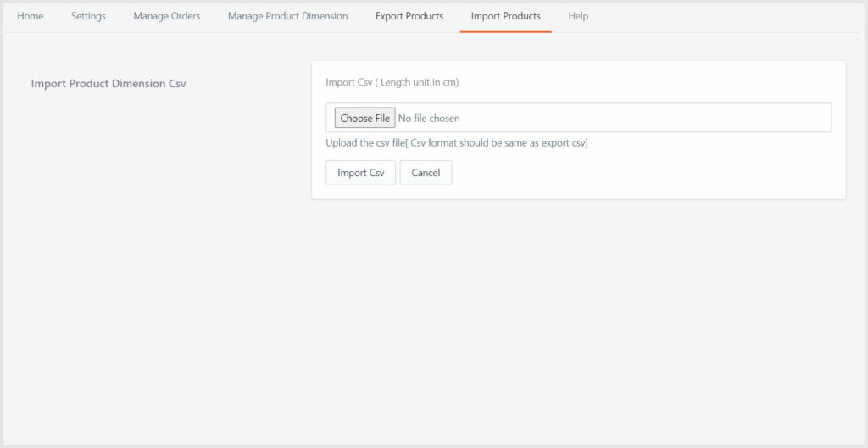
Task: Click the 'Import Product Dimension Csv' heading
Action: 108,84
